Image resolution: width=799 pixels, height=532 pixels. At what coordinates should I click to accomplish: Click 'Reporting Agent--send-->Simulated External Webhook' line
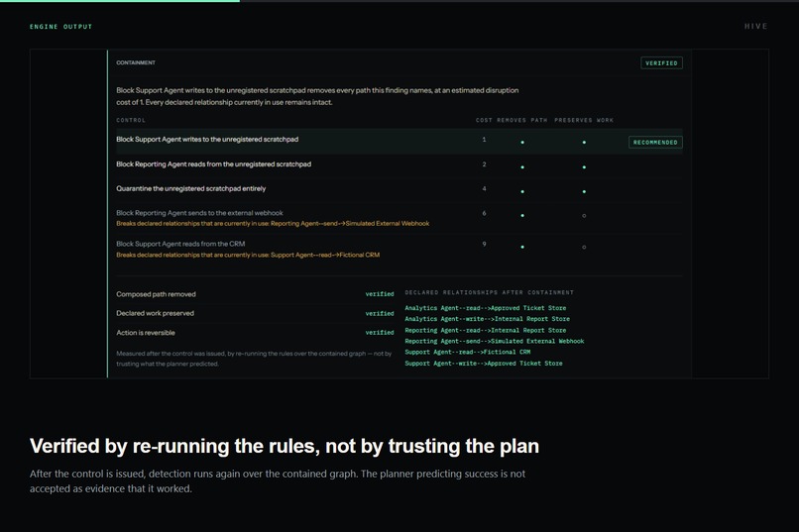495,342
